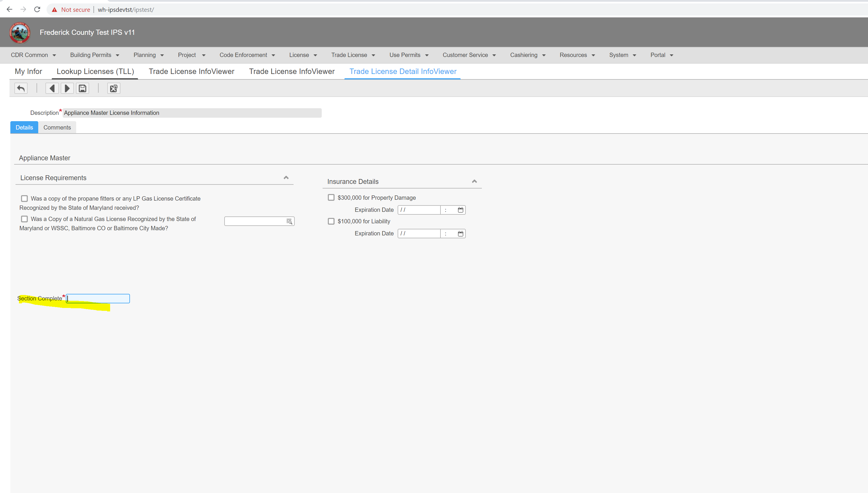Enable $300,000 for Property Damage checkbox
The image size is (868, 493).
[x=331, y=197]
